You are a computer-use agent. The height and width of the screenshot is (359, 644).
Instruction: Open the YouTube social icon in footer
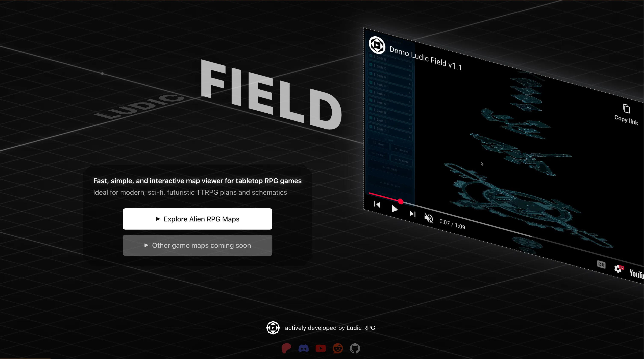coord(321,348)
